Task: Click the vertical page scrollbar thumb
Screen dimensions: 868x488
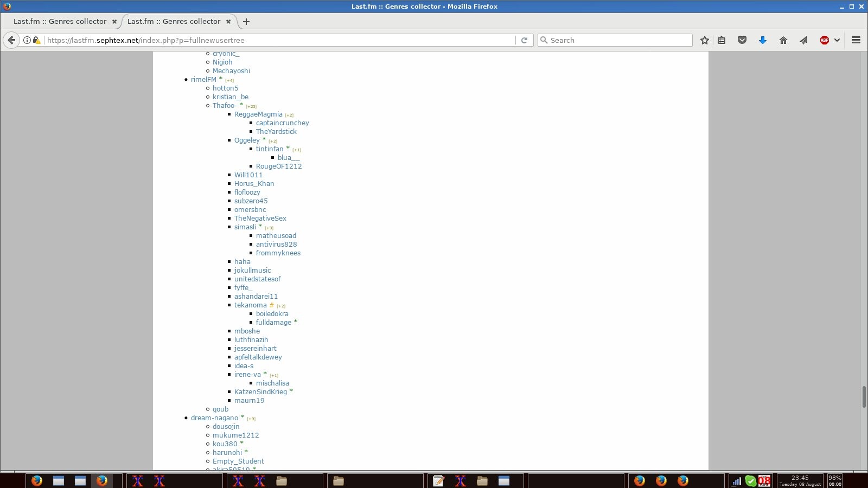Action: [864, 396]
